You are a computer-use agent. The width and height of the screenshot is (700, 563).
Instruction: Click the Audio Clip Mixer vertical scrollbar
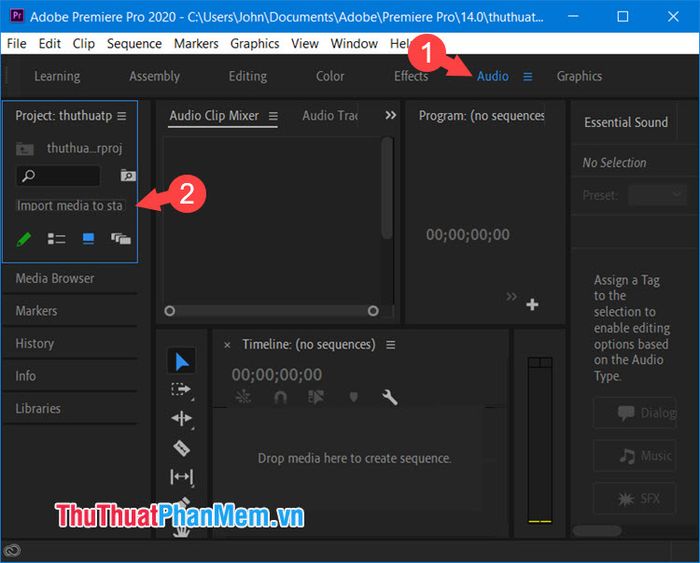387,188
